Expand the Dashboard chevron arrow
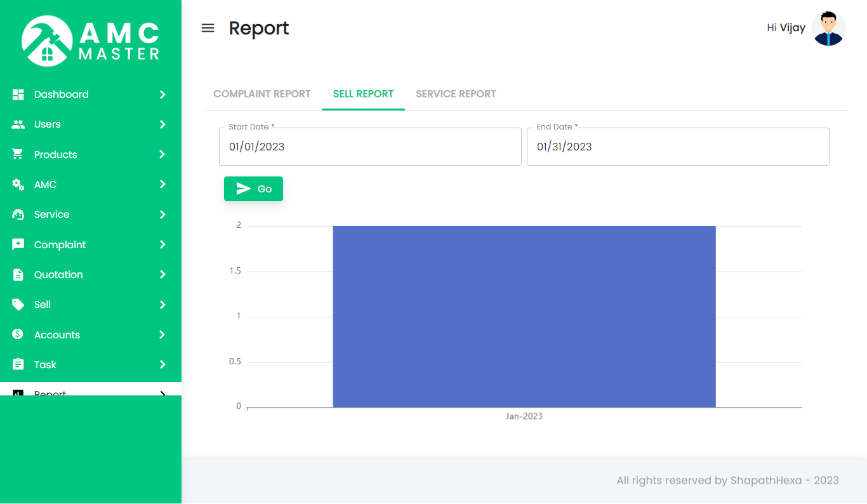867x504 pixels. [x=162, y=95]
